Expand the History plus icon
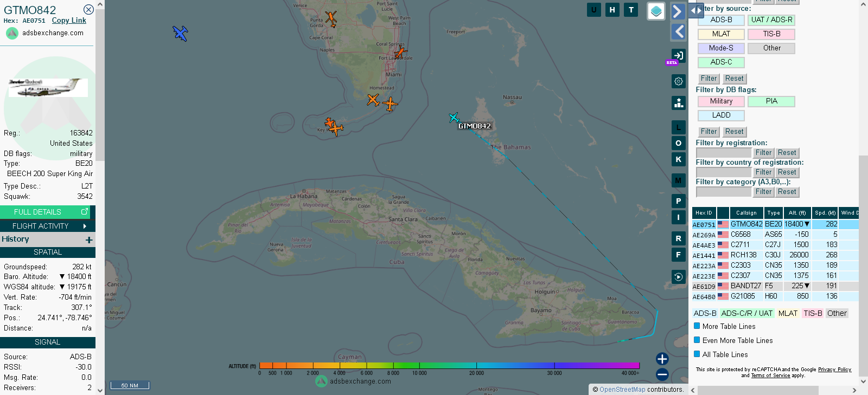The image size is (868, 395). (89, 239)
